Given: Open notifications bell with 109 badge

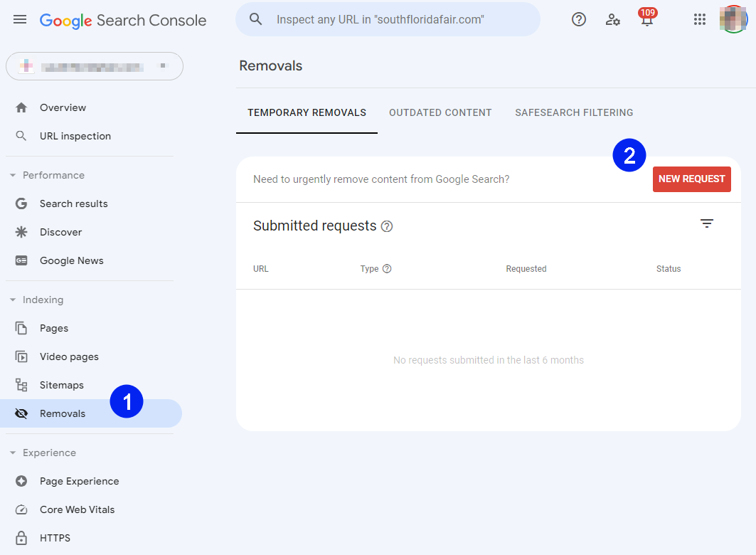Looking at the screenshot, I should [647, 17].
